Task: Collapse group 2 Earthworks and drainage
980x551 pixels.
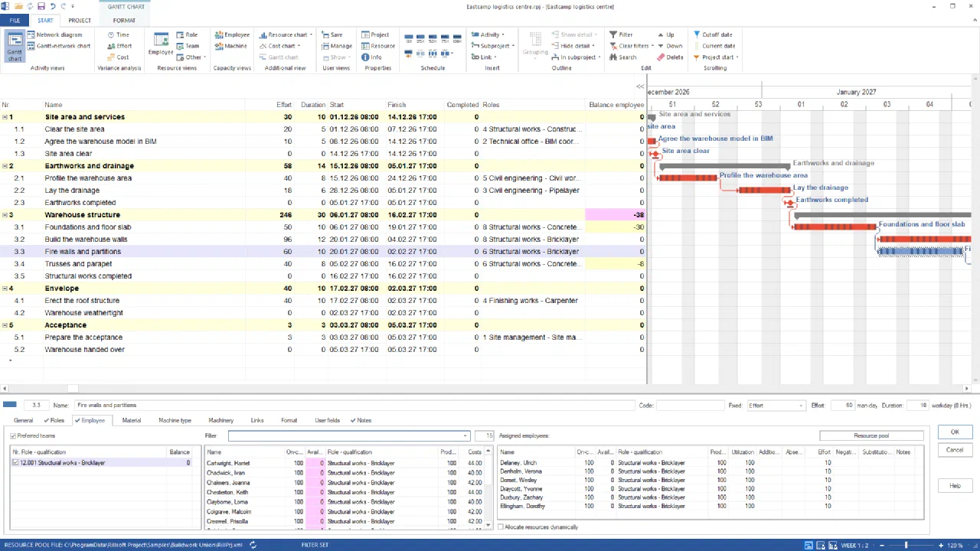Action: [x=5, y=166]
